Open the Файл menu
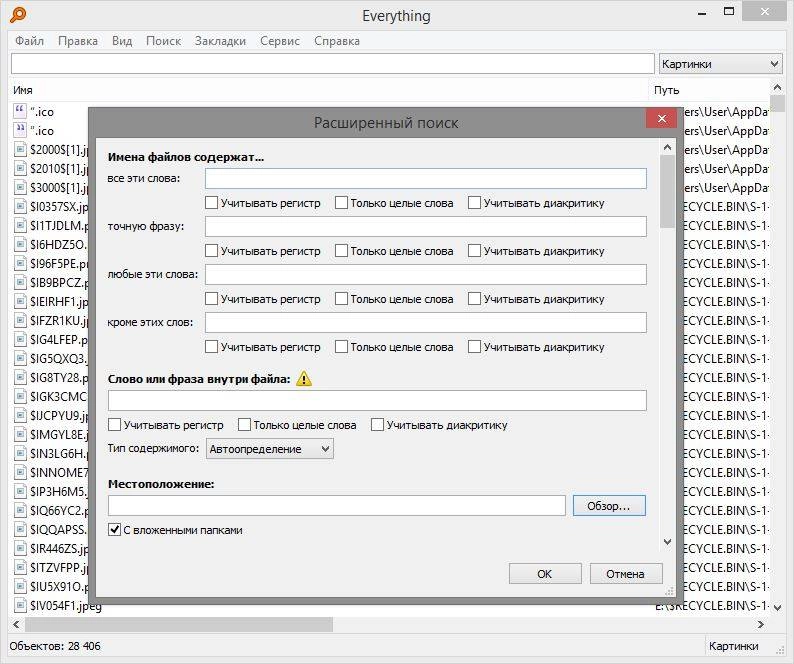Screen dimensions: 794x664 (x=29, y=41)
